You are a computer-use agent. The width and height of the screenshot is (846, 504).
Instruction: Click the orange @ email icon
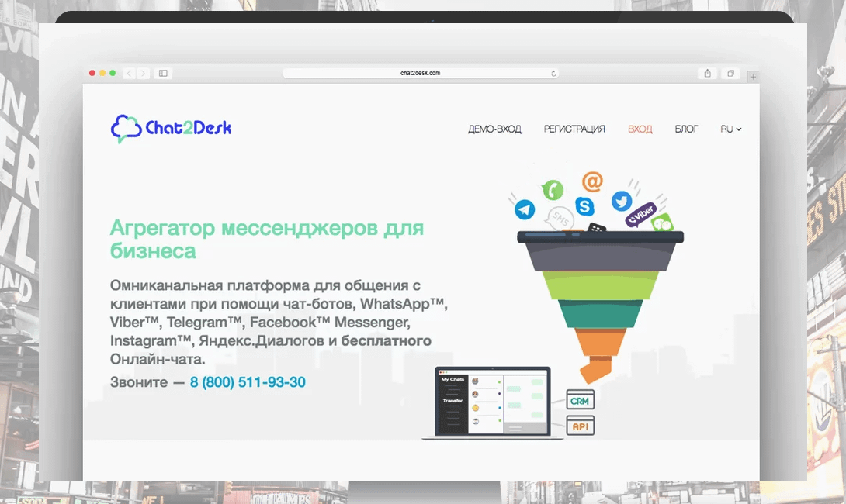pyautogui.click(x=592, y=181)
